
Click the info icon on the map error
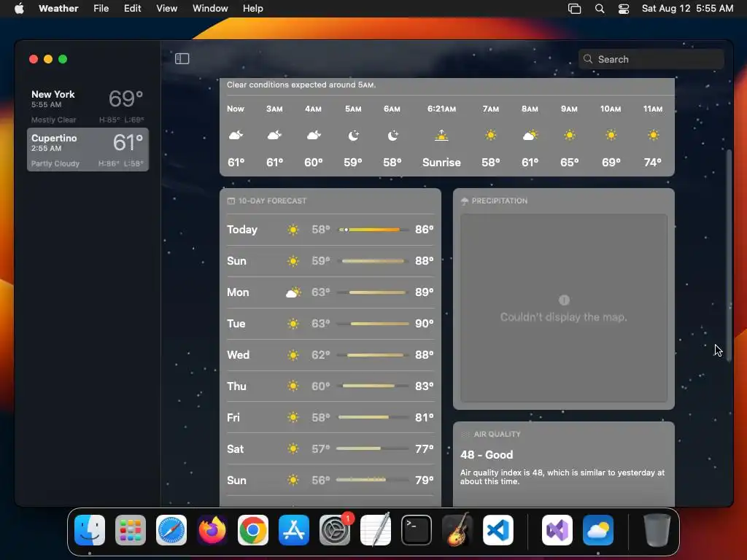(x=564, y=300)
